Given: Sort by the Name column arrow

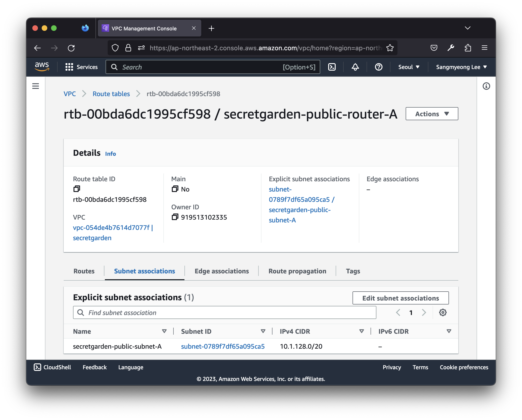Looking at the screenshot, I should point(164,331).
